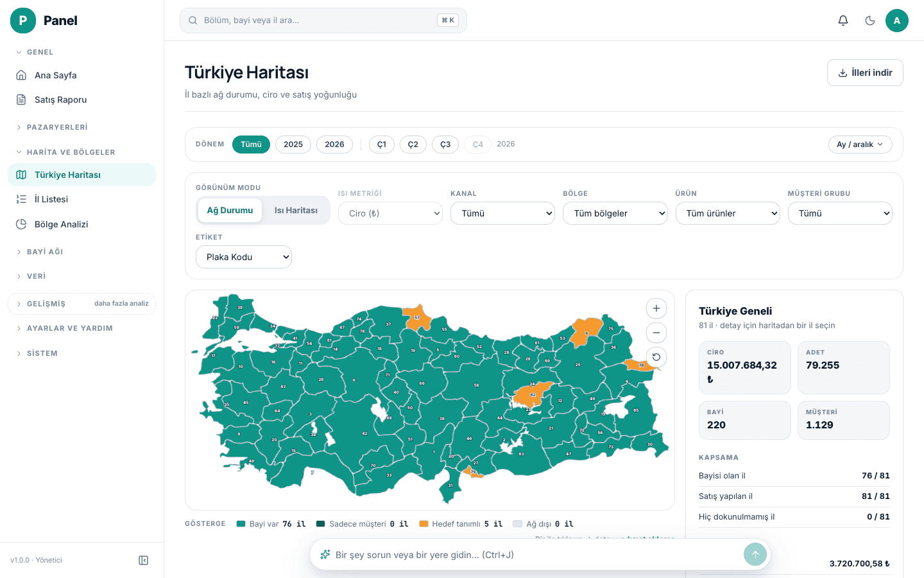The width and height of the screenshot is (924, 578).
Task: Click the Hedef tanımlı orange legend swatch
Action: (424, 524)
